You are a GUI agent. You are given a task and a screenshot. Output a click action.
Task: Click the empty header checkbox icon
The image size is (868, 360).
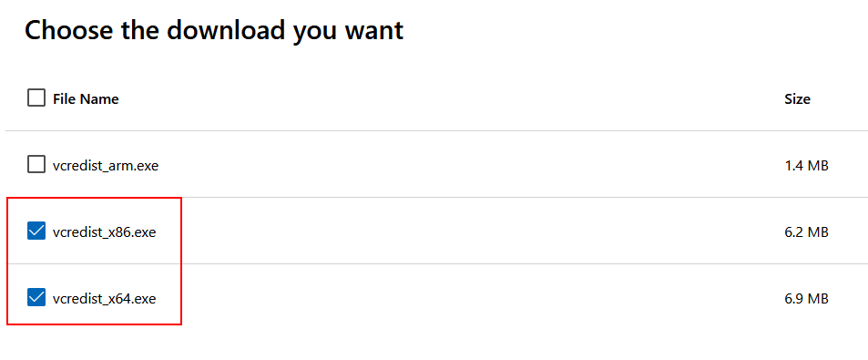(36, 98)
